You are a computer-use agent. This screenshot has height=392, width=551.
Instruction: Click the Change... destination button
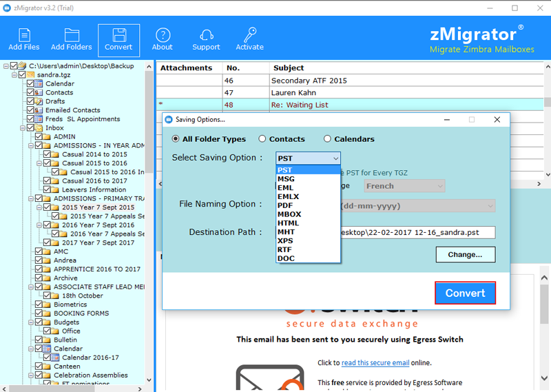point(466,254)
